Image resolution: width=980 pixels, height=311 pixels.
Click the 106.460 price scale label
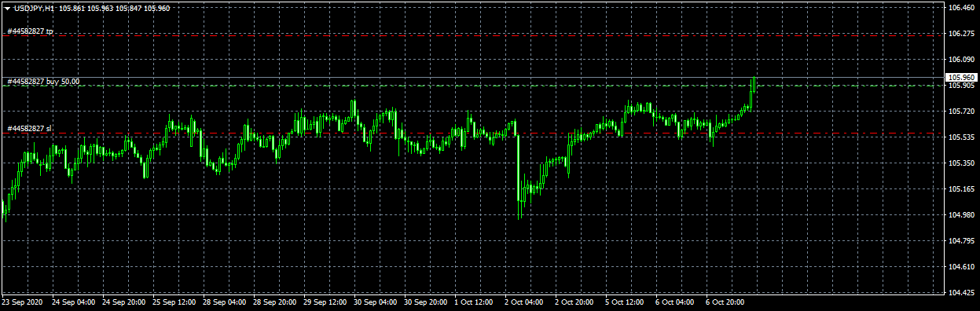pyautogui.click(x=962, y=8)
